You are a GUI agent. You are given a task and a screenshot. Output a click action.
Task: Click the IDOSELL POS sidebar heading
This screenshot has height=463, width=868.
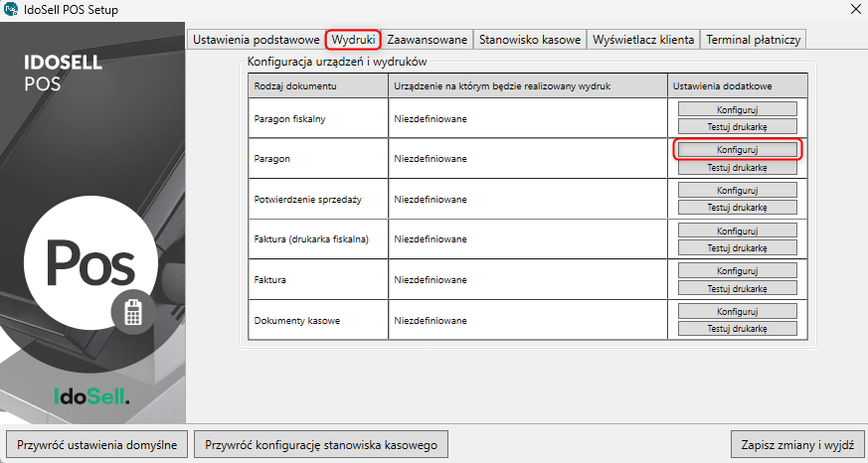tap(63, 73)
